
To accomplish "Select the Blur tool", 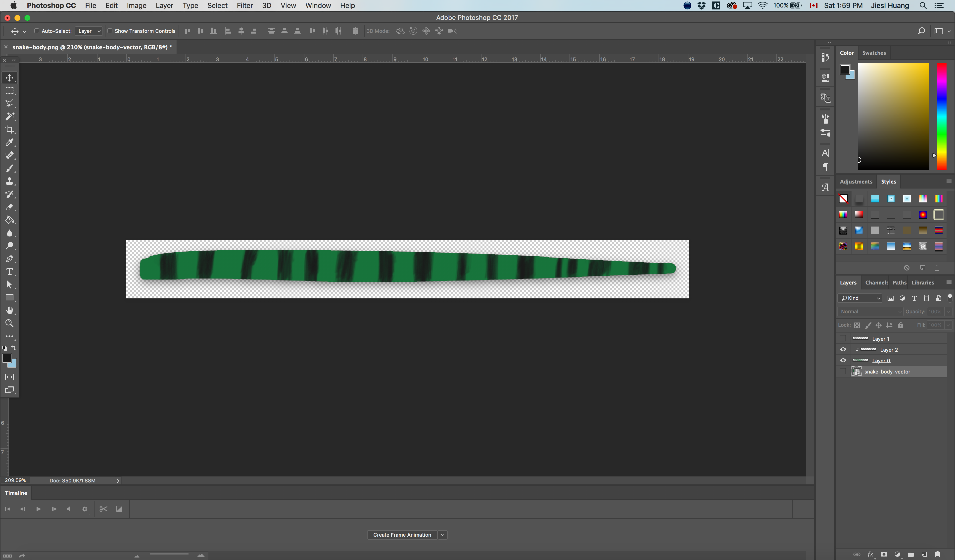I will [x=9, y=233].
